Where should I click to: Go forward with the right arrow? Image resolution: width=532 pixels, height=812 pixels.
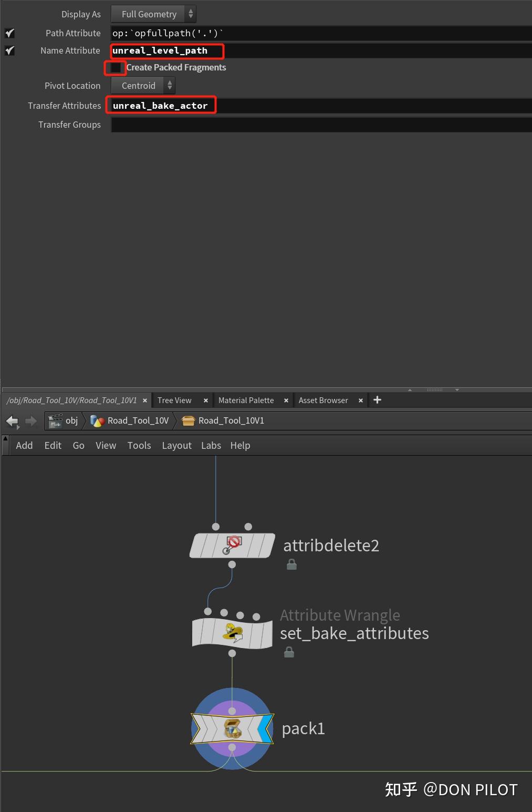point(31,421)
